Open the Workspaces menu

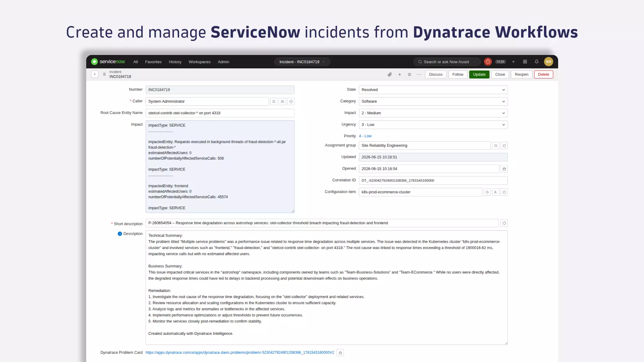[200, 62]
